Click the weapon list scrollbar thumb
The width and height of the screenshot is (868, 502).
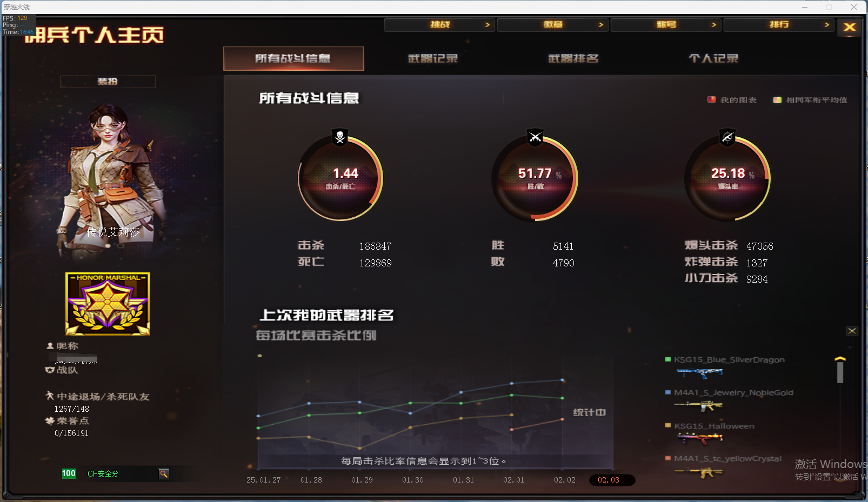tap(840, 372)
